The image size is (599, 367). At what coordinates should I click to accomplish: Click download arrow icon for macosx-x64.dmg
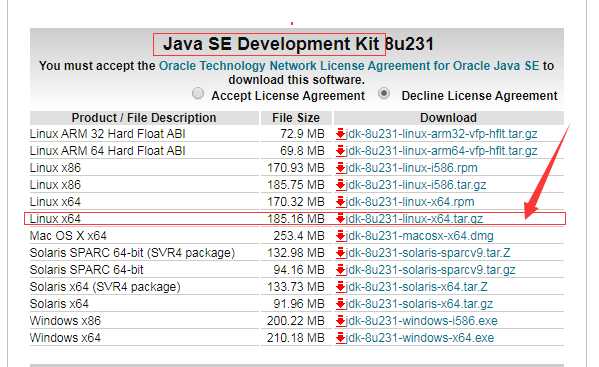(x=341, y=236)
